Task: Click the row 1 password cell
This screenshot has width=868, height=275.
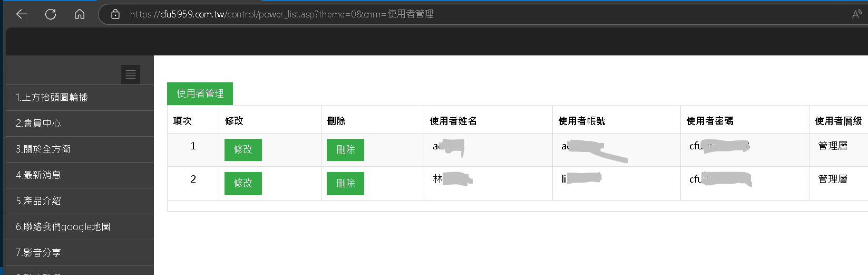Action: point(745,150)
